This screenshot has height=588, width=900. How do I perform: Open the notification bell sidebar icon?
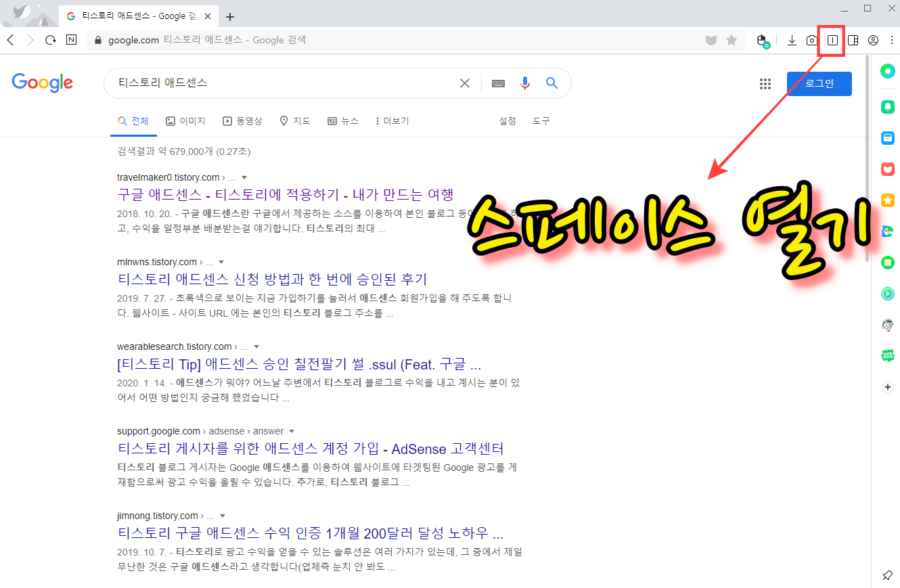[888, 107]
